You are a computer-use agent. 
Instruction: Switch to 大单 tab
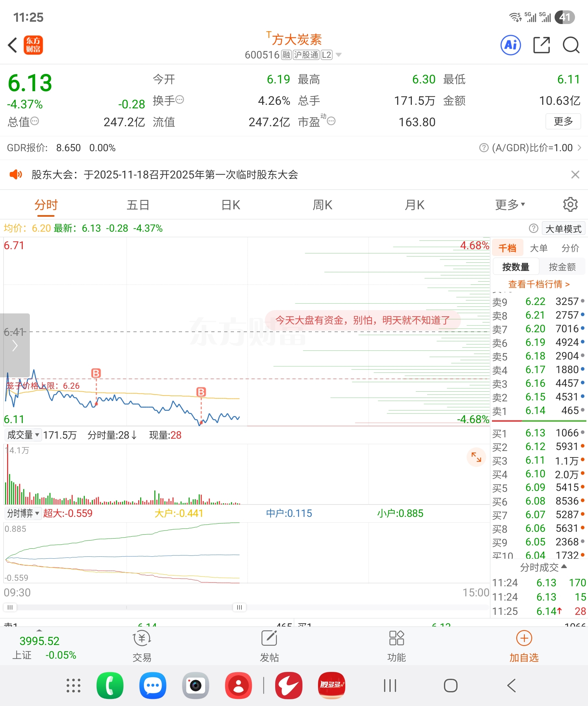point(539,248)
